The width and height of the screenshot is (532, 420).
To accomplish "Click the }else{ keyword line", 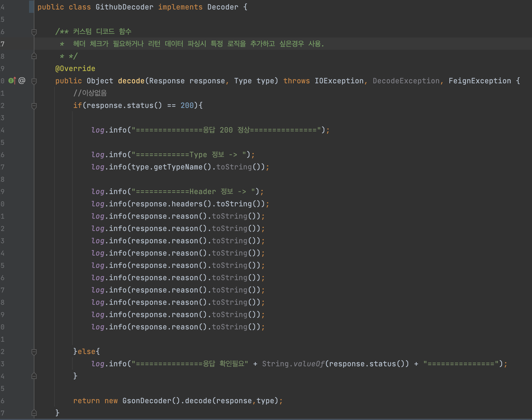I will click(x=86, y=351).
